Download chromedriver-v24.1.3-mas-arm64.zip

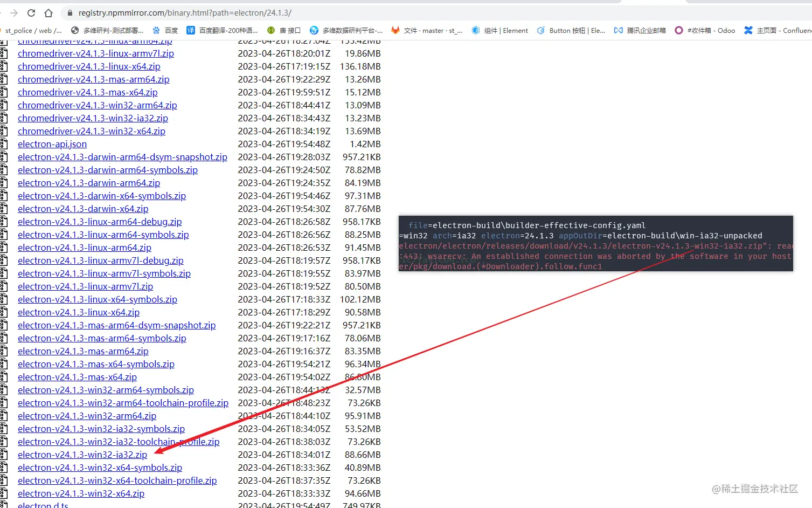[x=94, y=79]
